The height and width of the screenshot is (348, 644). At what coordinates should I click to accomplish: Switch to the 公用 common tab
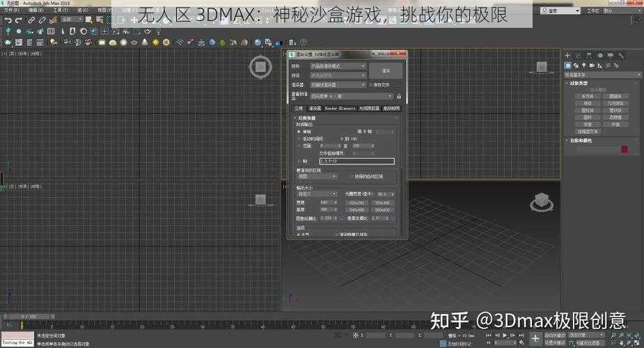coord(299,109)
